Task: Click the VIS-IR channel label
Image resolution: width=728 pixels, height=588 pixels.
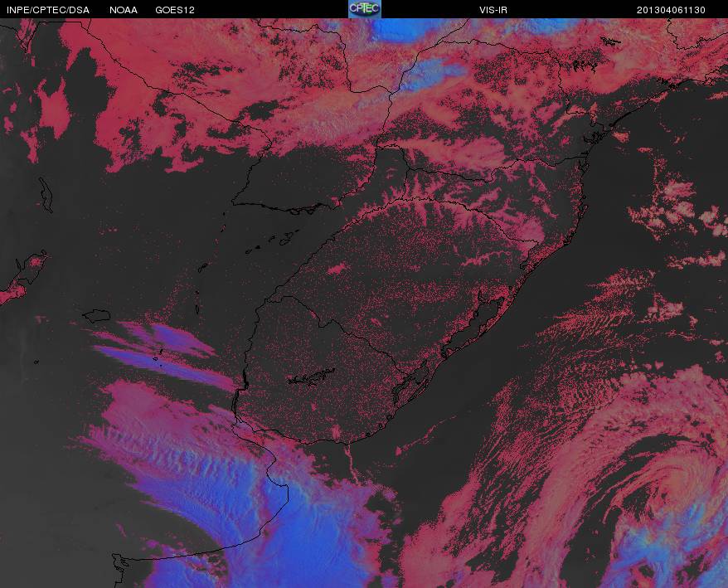Action: 493,10
